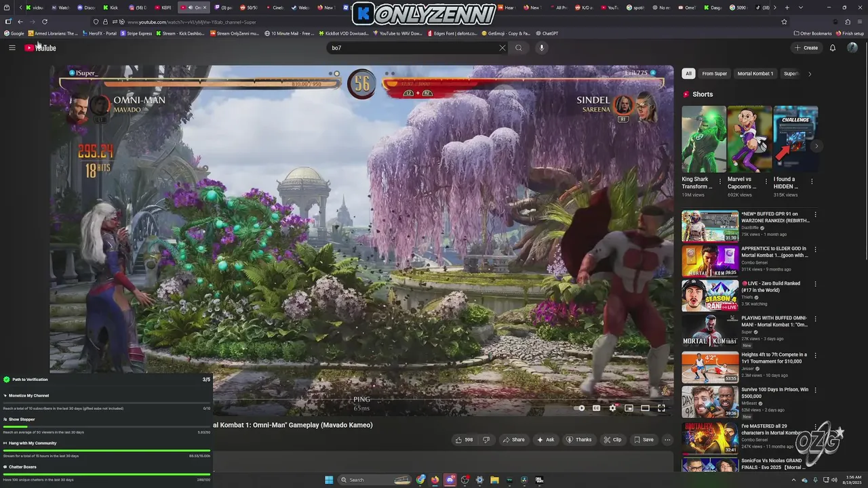Click the Thanks button
868x488 pixels.
tap(578, 440)
